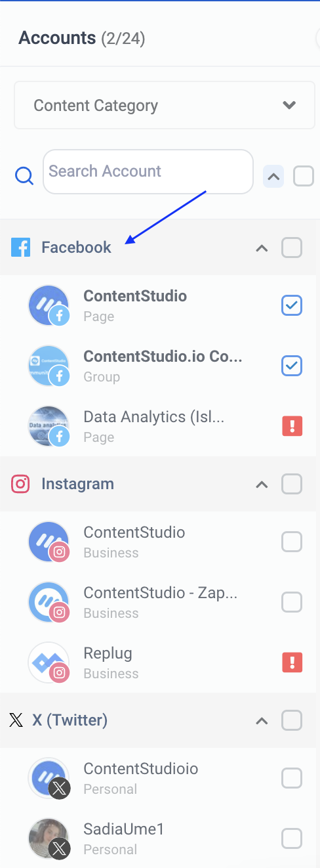Uncheck the ContentStudio Facebook Page checkbox

click(292, 305)
